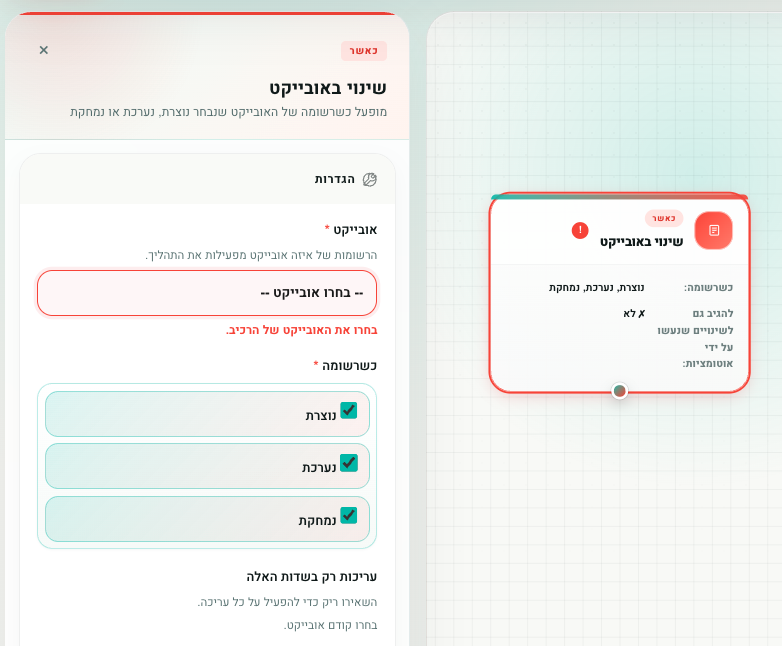Click the hint text הרשומות של איזה אובייקט

point(261,255)
